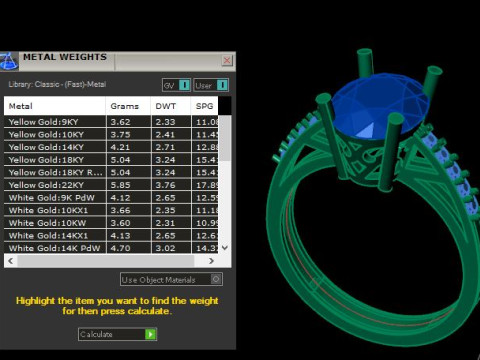This screenshot has width=480, height=360.
Task: Click the 2.71 DWT value
Action: pos(165,147)
